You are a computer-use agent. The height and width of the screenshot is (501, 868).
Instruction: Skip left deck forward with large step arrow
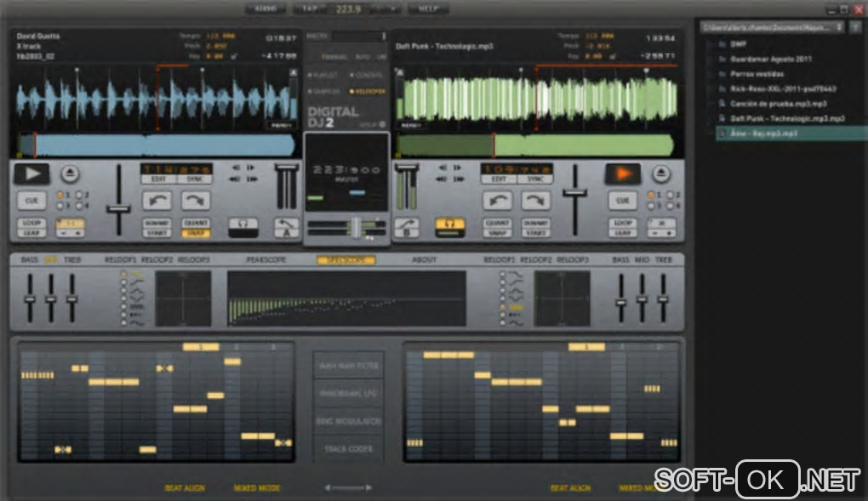click(252, 179)
